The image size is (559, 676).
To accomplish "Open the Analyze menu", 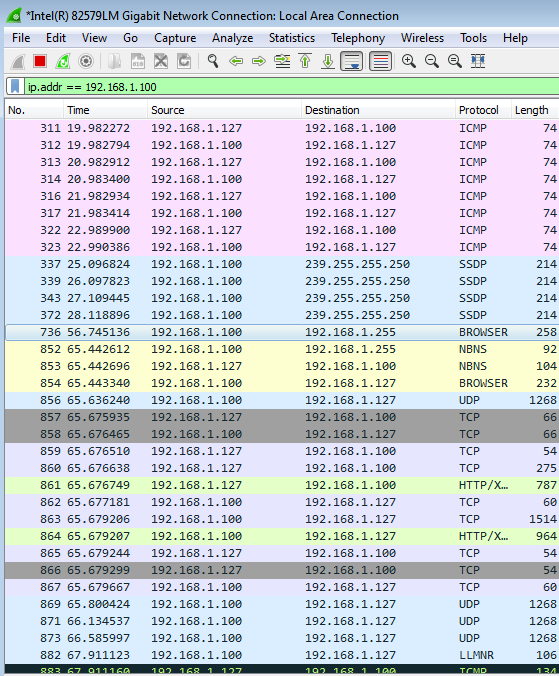I will pos(232,38).
